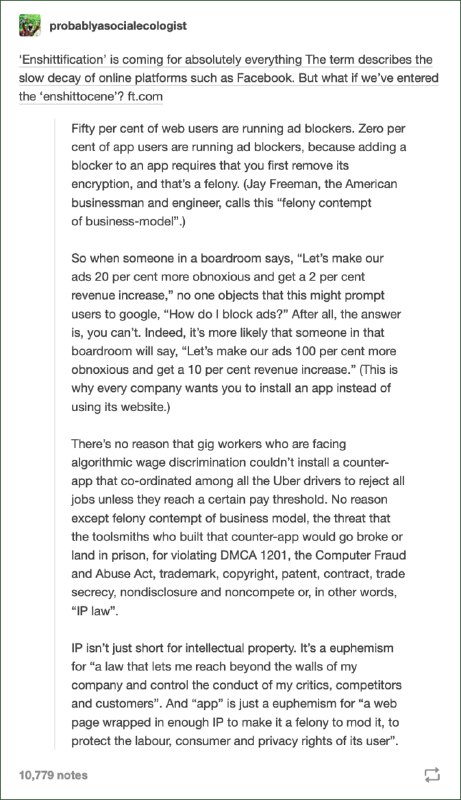Click the paragraph starting 'So when someone'
The image size is (461, 800).
(x=236, y=332)
